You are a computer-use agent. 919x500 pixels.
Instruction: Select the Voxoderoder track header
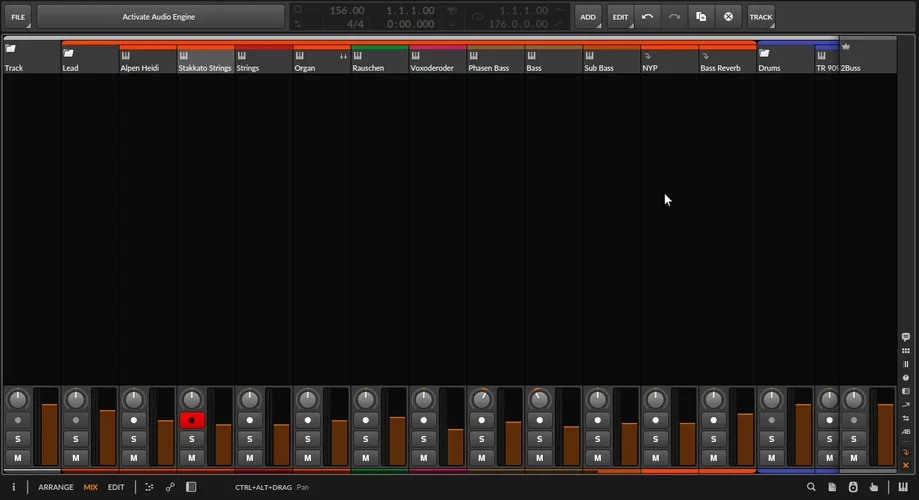point(437,62)
